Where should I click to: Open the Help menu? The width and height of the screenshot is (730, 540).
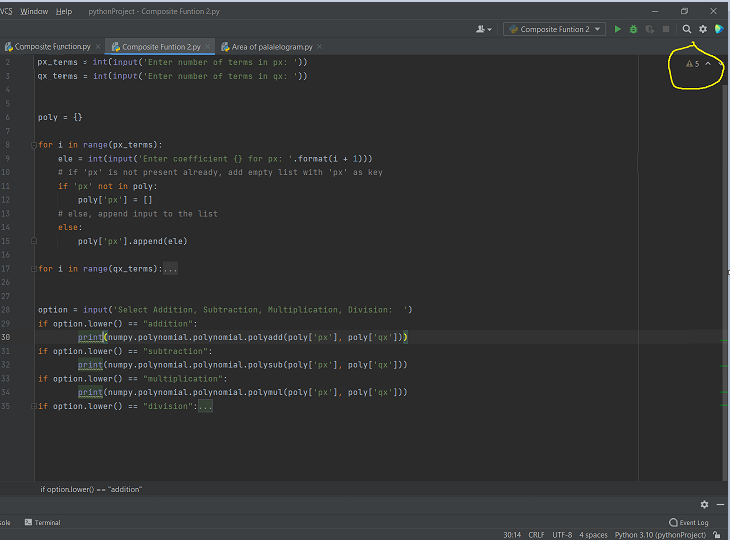tap(64, 11)
